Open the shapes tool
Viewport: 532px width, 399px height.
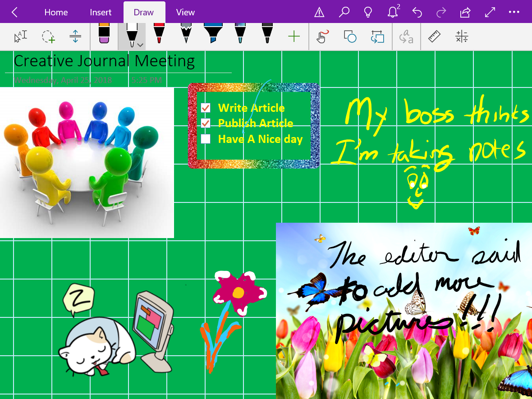(350, 37)
